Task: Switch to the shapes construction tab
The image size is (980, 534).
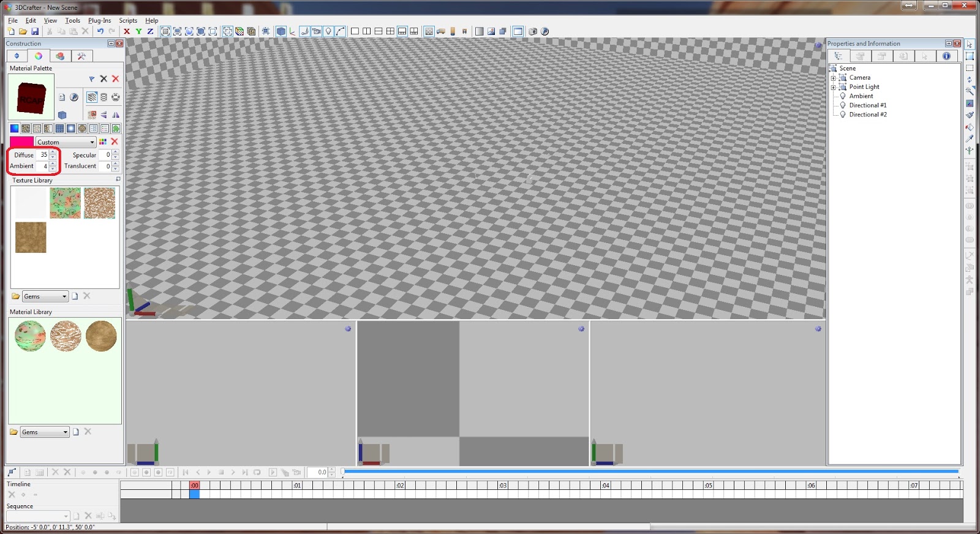Action: pos(60,56)
